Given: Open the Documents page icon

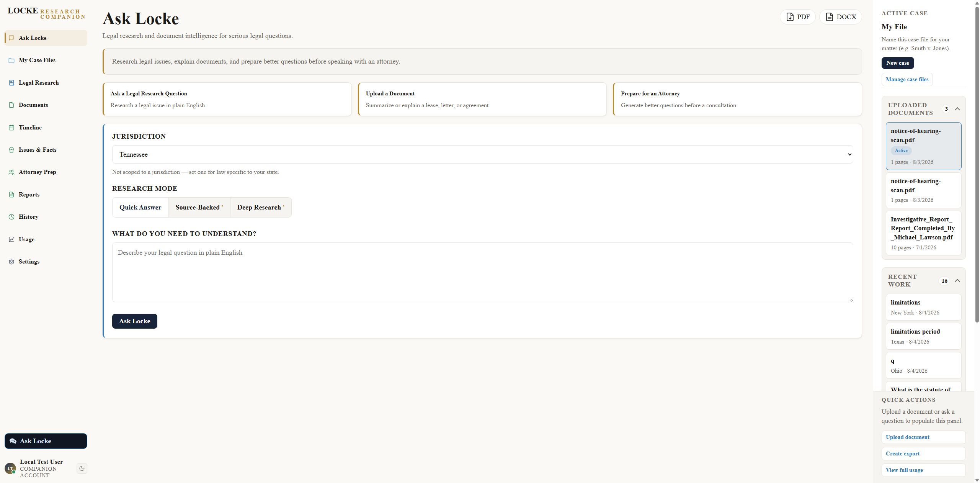Looking at the screenshot, I should point(11,105).
